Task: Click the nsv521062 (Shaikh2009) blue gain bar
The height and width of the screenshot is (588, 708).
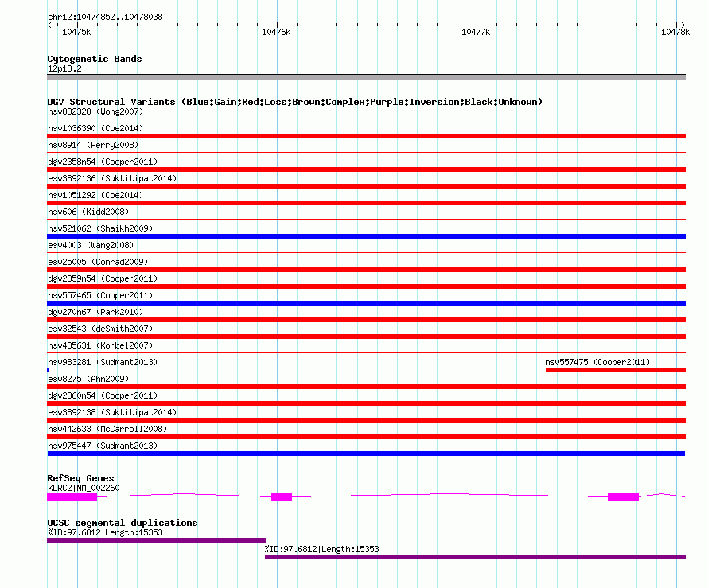Action: (366, 236)
